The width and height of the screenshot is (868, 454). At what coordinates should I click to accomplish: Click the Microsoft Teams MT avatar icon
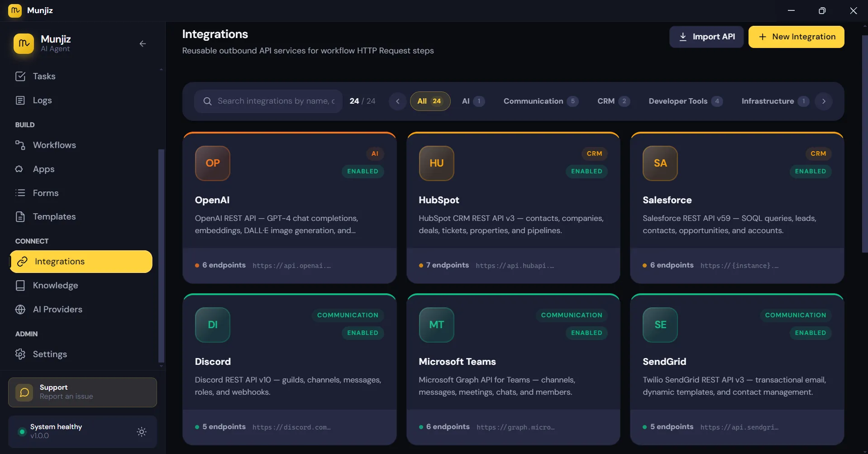click(x=436, y=325)
